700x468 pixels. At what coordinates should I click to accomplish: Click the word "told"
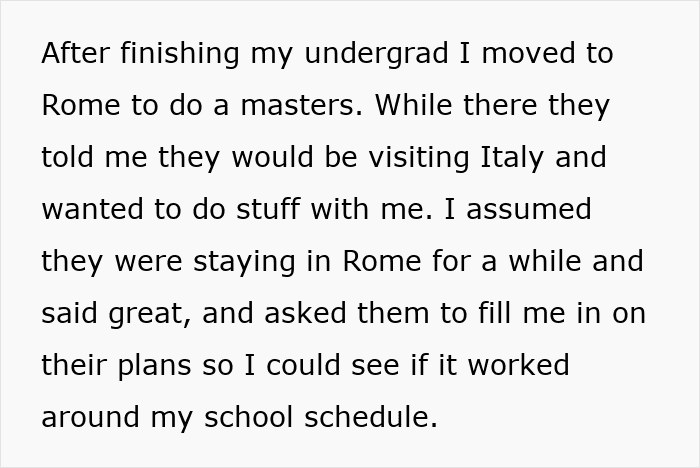[x=68, y=157]
